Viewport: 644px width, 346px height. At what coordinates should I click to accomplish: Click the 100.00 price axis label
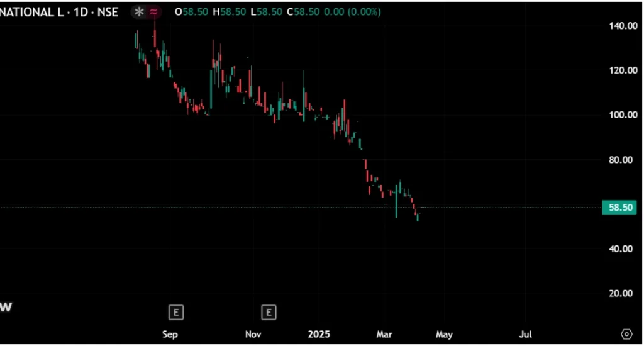point(623,115)
